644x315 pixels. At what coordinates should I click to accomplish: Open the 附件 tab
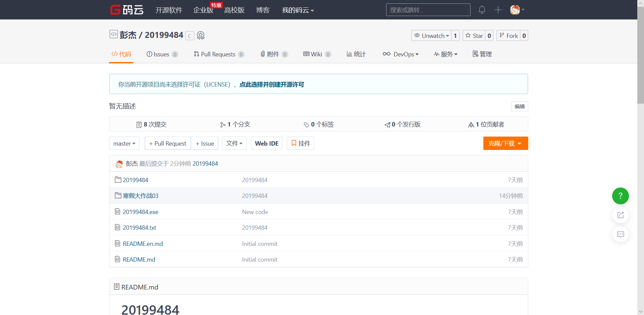click(x=274, y=54)
